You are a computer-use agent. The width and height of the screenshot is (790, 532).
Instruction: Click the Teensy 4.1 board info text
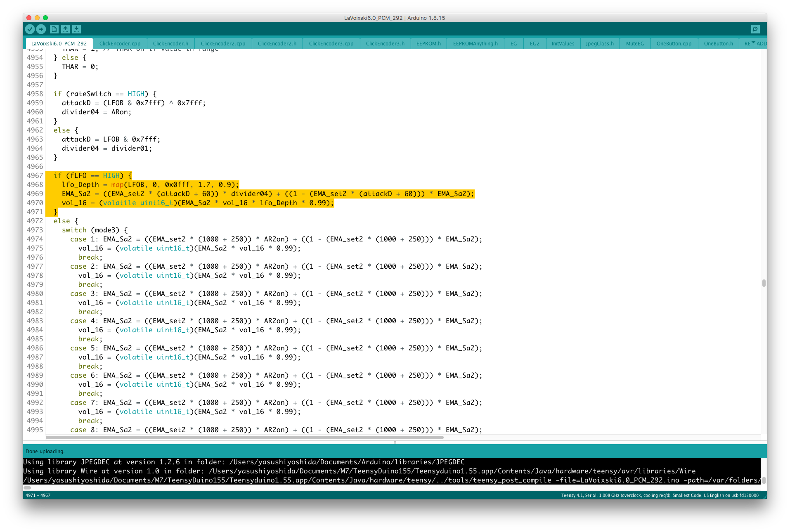[660, 495]
